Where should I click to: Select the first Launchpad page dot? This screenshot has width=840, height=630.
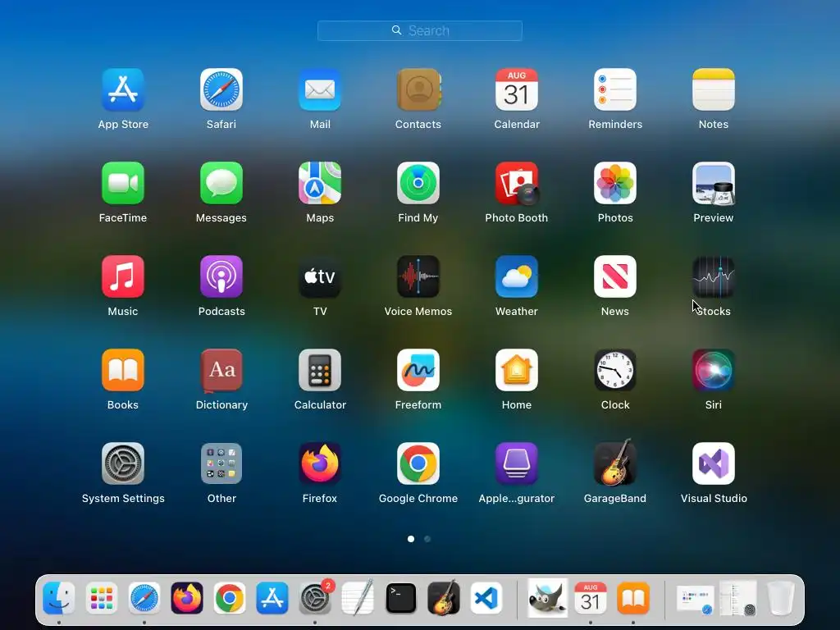click(x=411, y=539)
